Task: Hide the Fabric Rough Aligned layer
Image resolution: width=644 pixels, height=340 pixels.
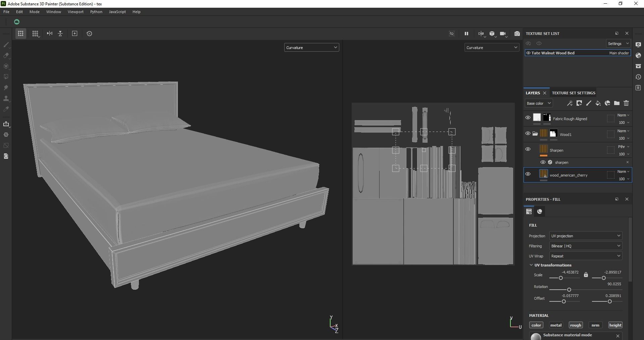Action: tap(528, 117)
